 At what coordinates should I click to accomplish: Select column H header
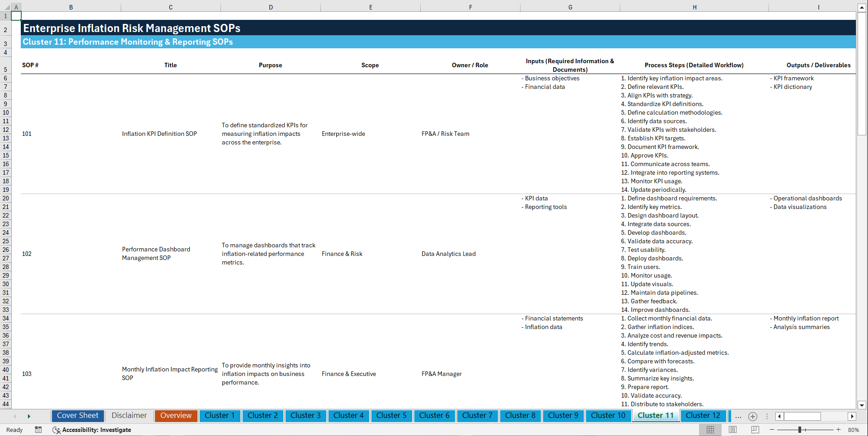click(694, 7)
